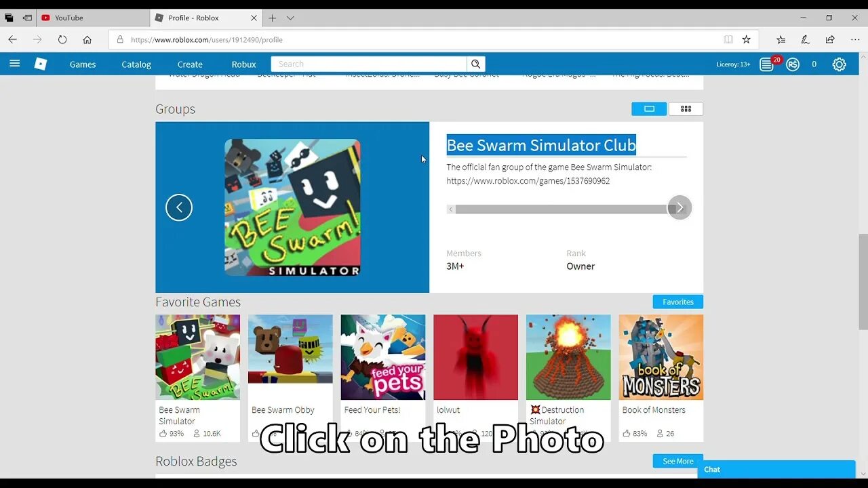Open Bee Swarm Simulator group image
Image resolution: width=868 pixels, height=488 pixels.
(x=292, y=207)
